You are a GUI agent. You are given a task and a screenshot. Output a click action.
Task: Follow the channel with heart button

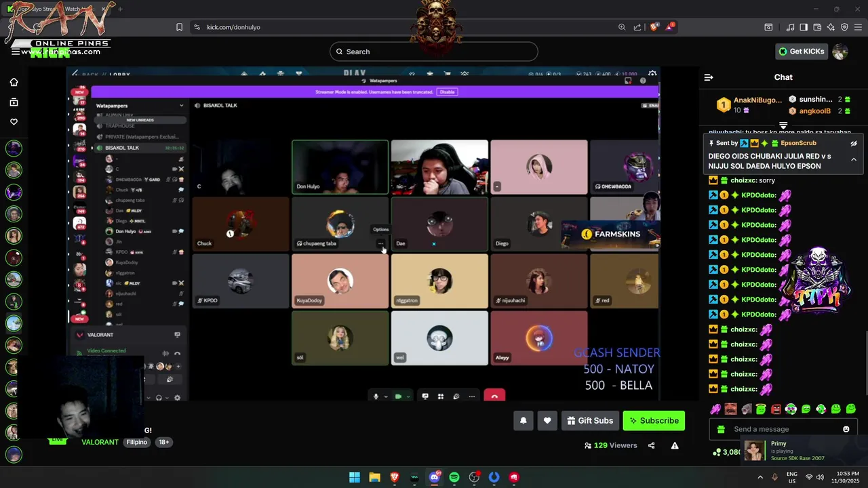547,420
